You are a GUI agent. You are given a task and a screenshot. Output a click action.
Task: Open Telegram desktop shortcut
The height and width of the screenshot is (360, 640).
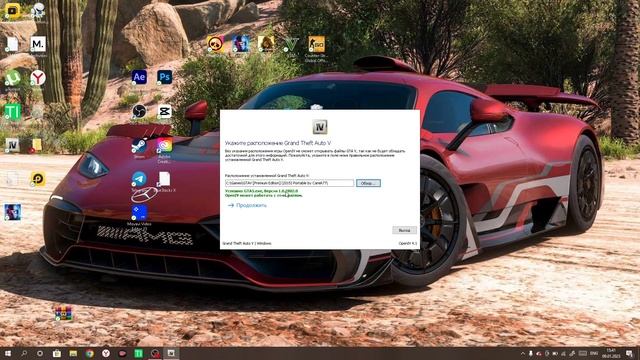click(x=139, y=181)
